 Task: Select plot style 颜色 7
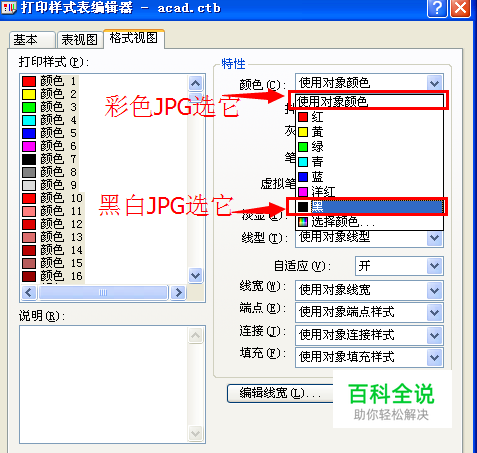pos(50,159)
